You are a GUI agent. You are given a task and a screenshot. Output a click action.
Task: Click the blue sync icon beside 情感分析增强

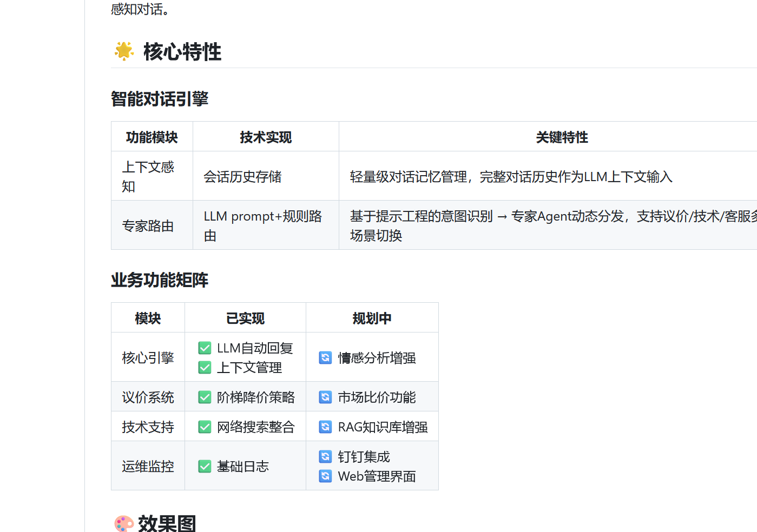[325, 358]
